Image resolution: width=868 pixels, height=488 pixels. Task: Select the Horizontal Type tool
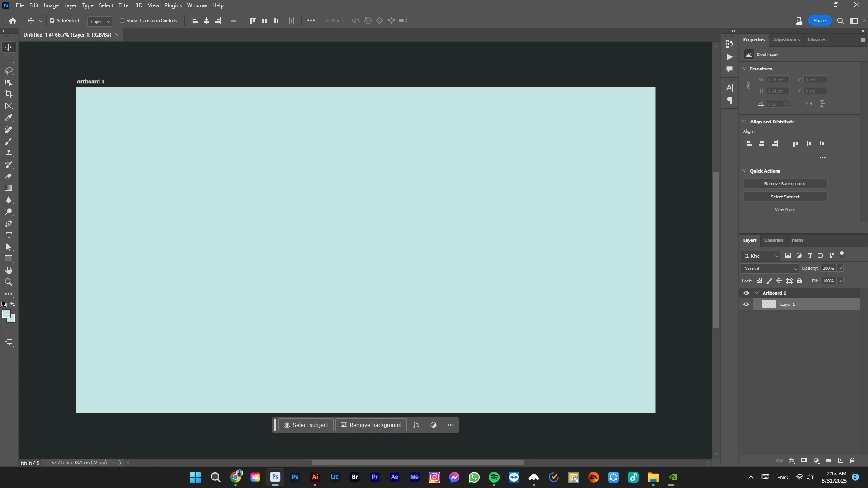[x=9, y=235]
